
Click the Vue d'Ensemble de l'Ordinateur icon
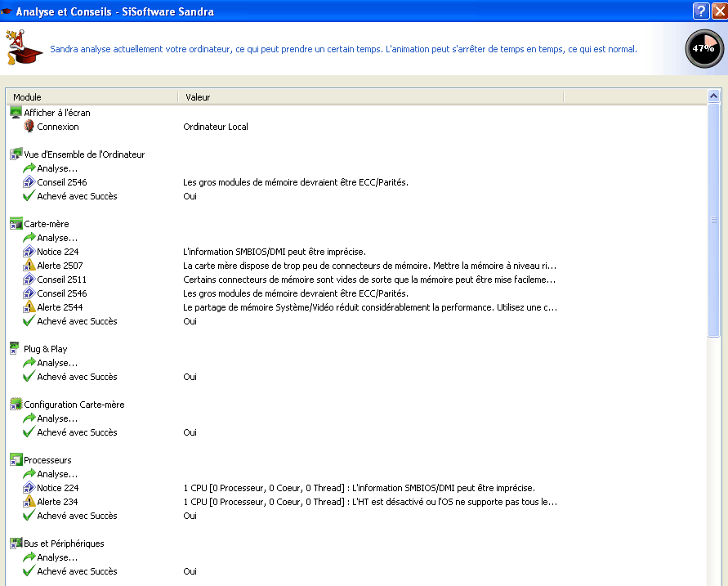16,154
